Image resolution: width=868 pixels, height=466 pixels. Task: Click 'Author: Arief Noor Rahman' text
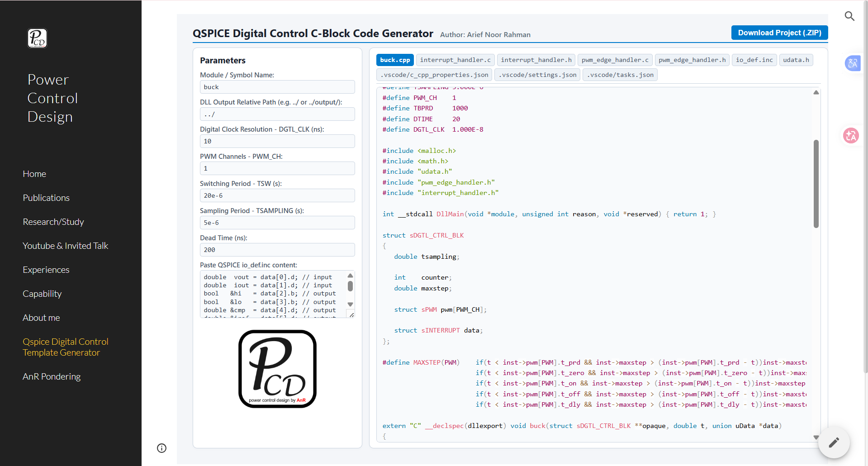(485, 35)
